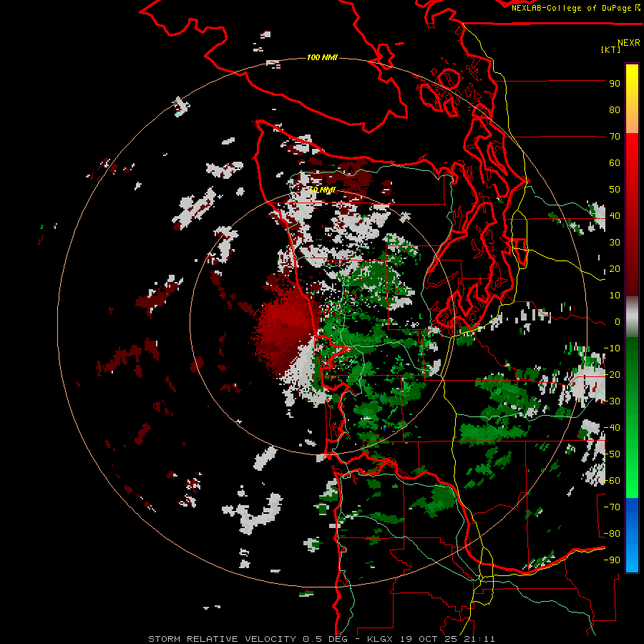Click the NEXR label above the color scale

click(x=629, y=42)
